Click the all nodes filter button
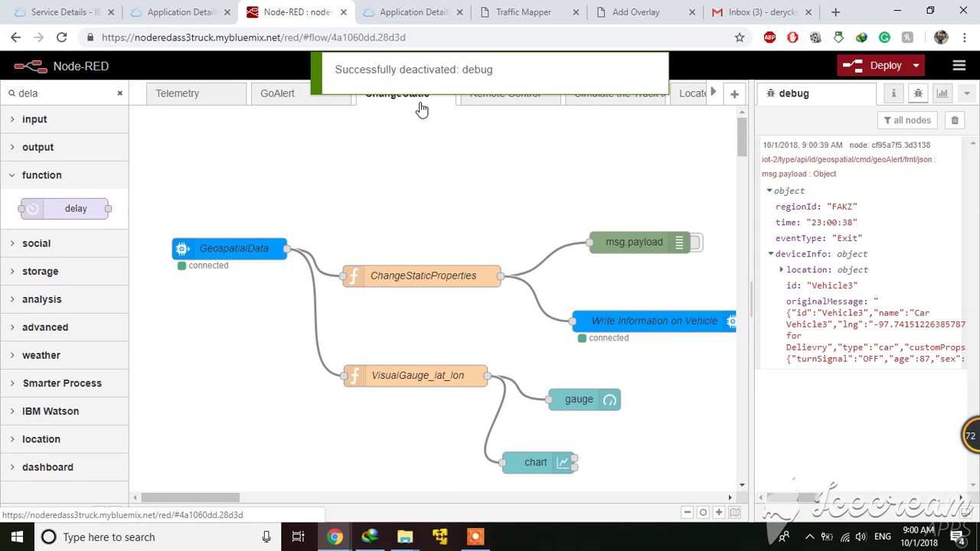 coord(906,120)
